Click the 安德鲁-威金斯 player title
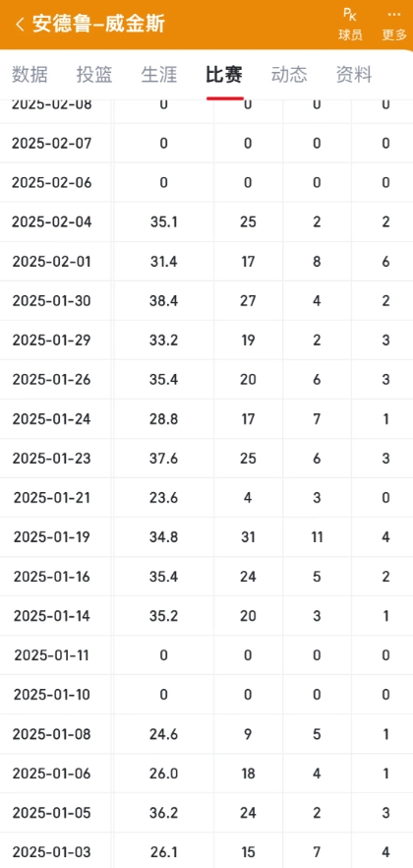The width and height of the screenshot is (413, 868). click(x=98, y=25)
